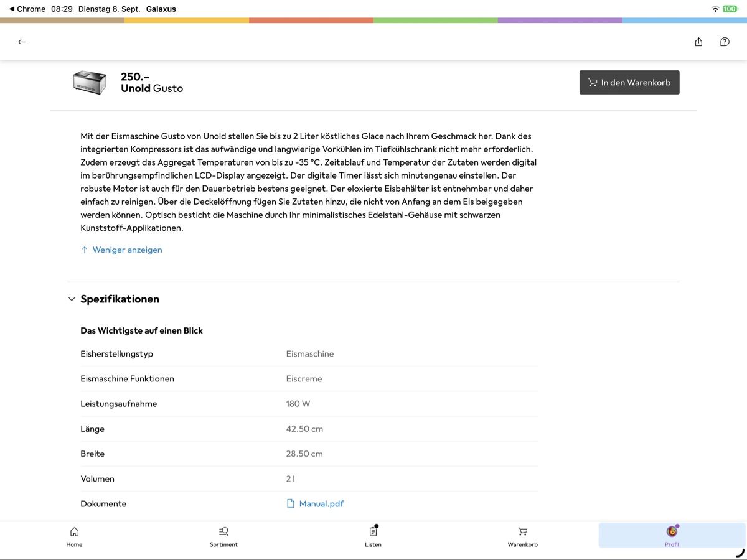
Task: Open the Warenkorb tab
Action: pos(522,536)
